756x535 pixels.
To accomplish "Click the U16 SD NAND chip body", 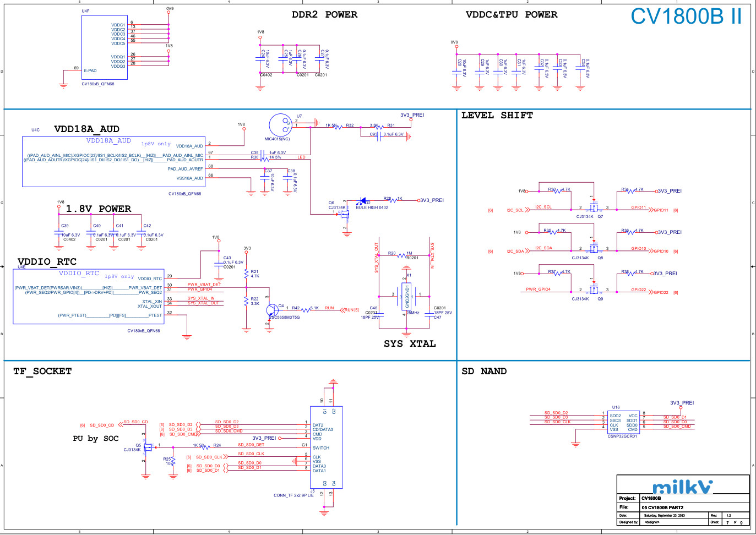I will 623,422.
